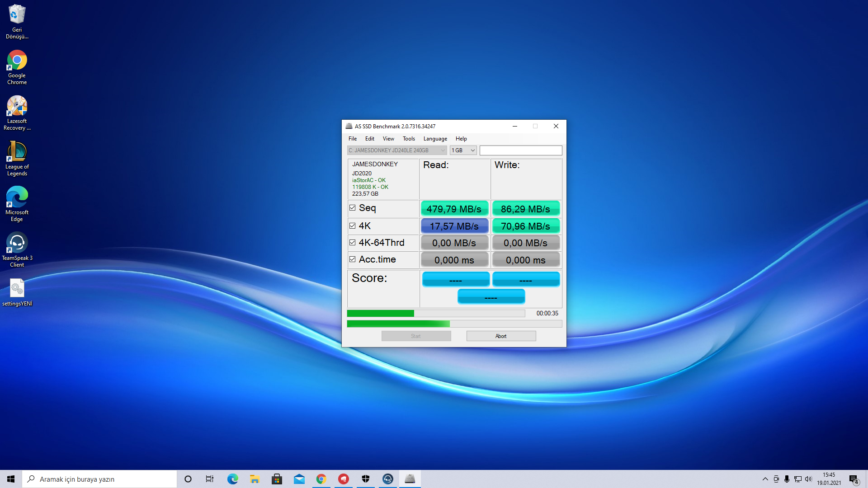868x488 pixels.
Task: Show hidden system tray icons
Action: (x=765, y=479)
